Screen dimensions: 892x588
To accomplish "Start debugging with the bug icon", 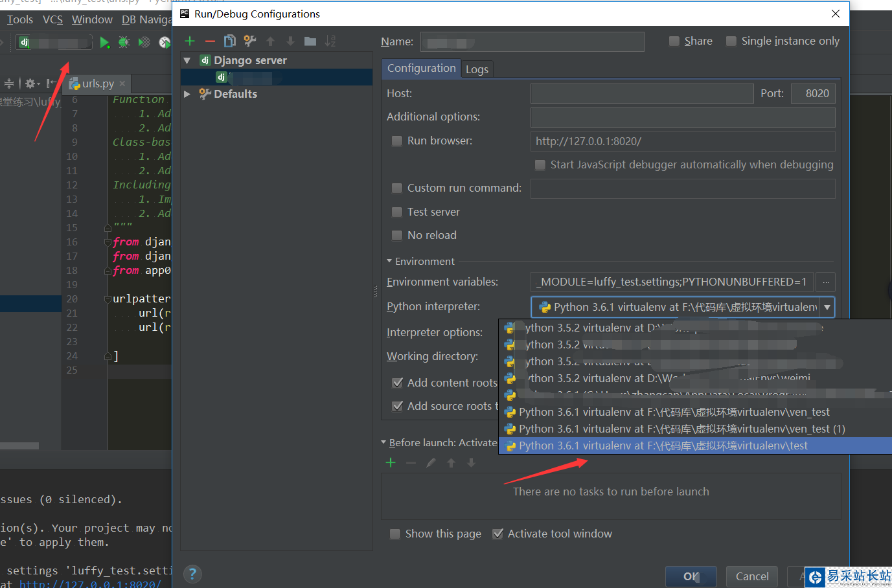I will point(124,43).
